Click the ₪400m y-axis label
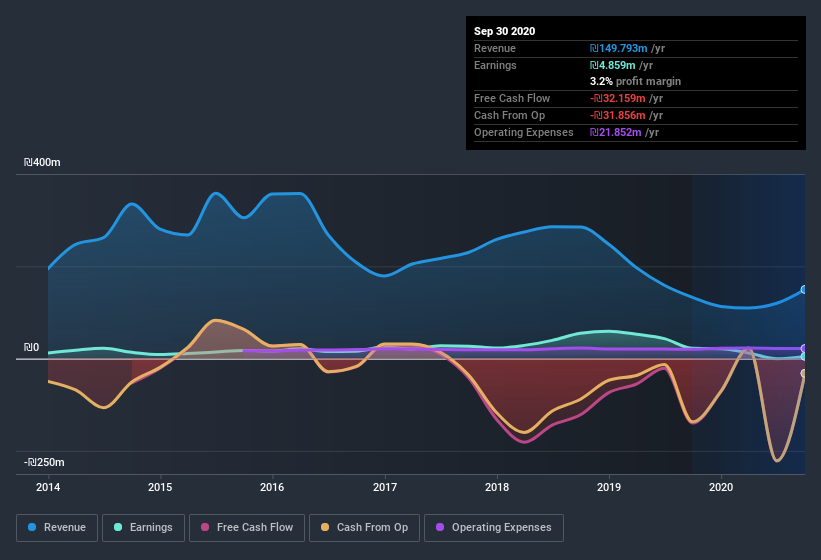 (x=43, y=162)
